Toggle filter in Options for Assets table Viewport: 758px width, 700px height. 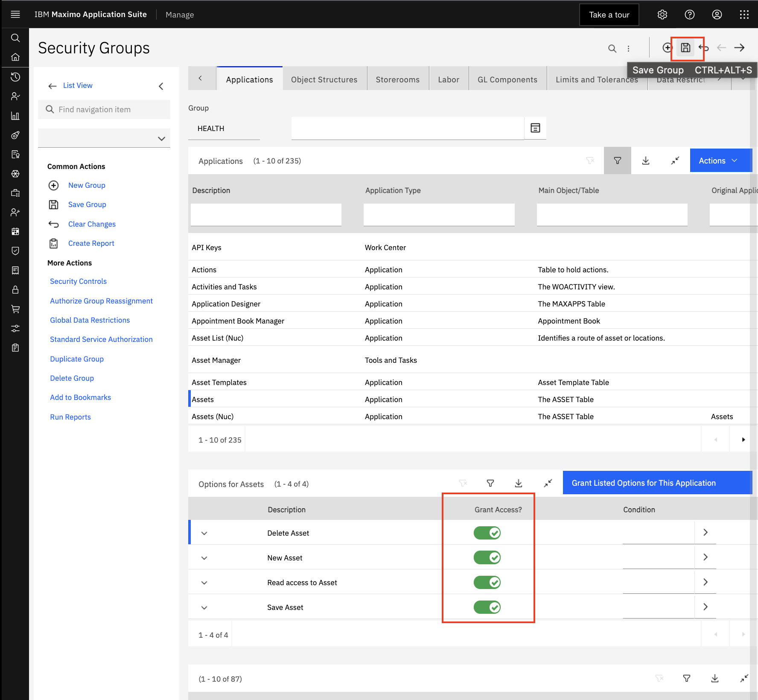click(x=490, y=483)
